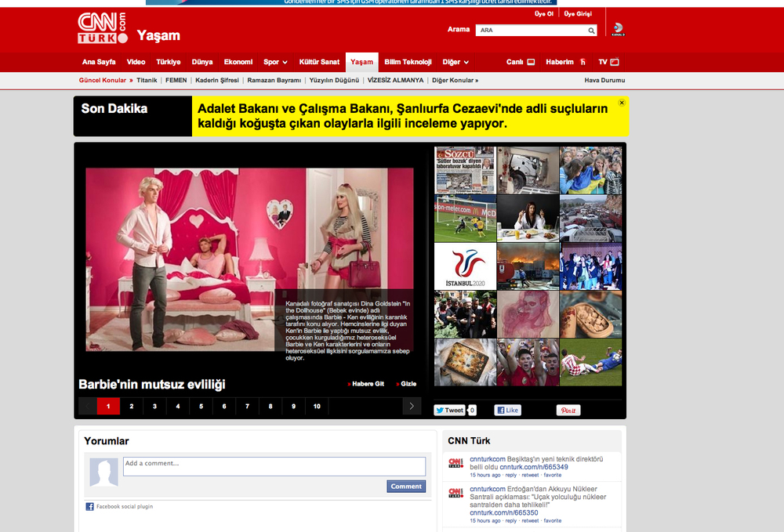Screen dimensions: 784x532
Task: Select gallery page 10
Action: tap(317, 406)
